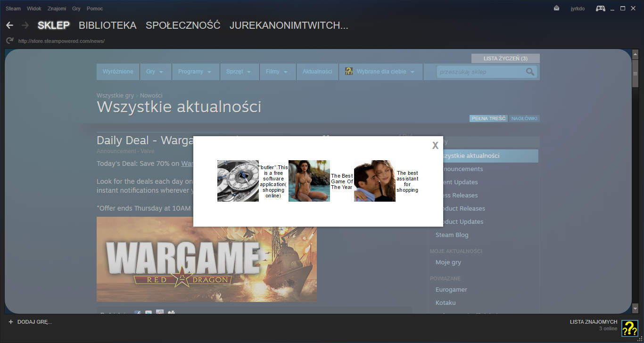Click the plus icon to add game

coord(11,322)
